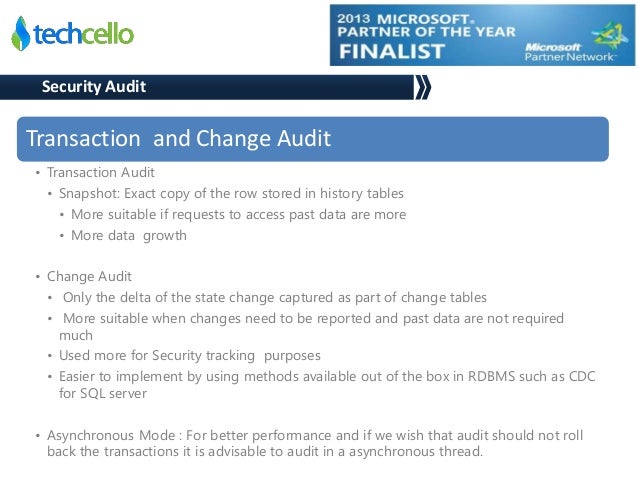Click the More data growth bullet
This screenshot has width=638, height=479.
click(129, 236)
